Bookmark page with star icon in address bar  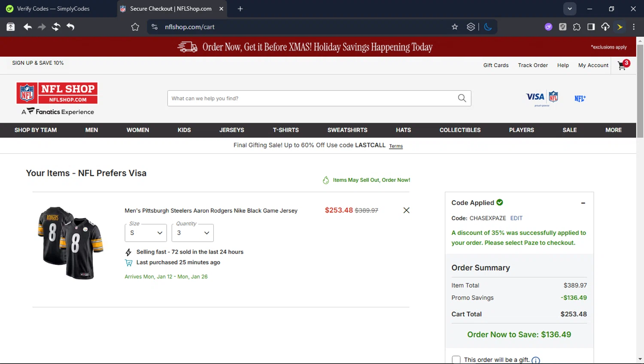click(x=455, y=27)
